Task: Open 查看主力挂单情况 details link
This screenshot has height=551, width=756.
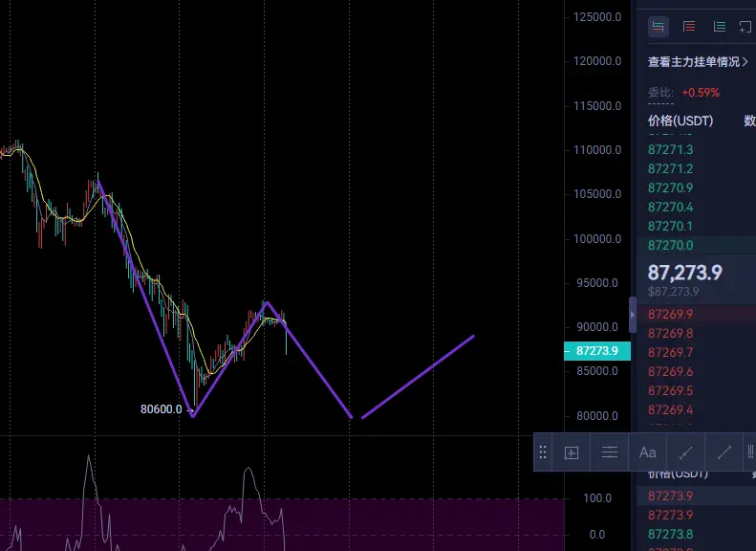Action: pos(698,62)
